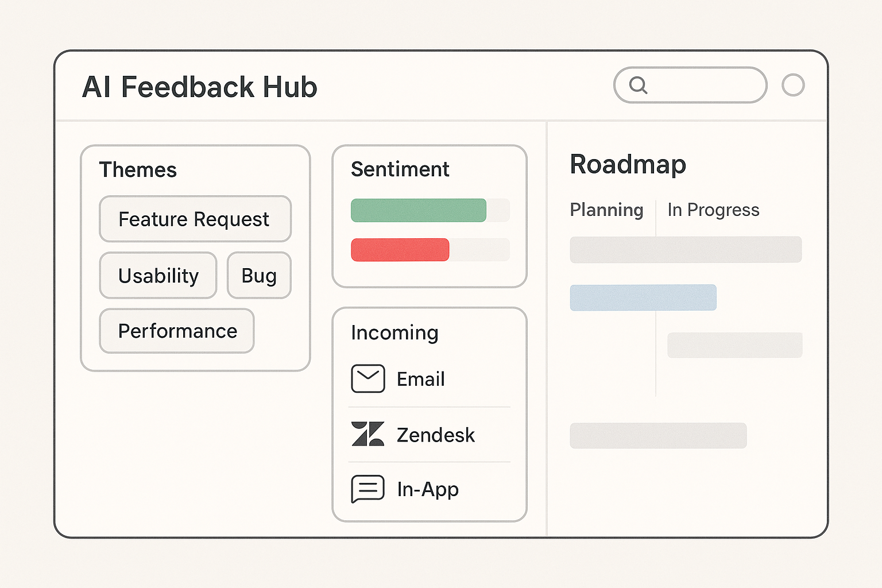
Task: Click the Incoming panel header
Action: (x=394, y=332)
